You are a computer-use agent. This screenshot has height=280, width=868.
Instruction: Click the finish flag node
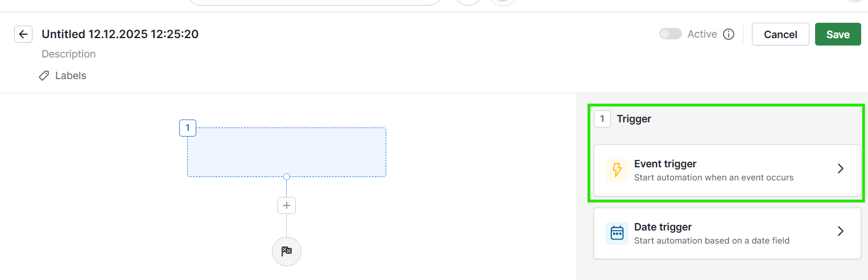click(287, 252)
